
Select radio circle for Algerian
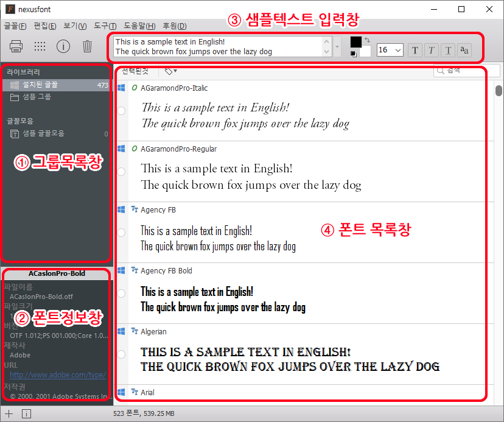[x=121, y=354]
